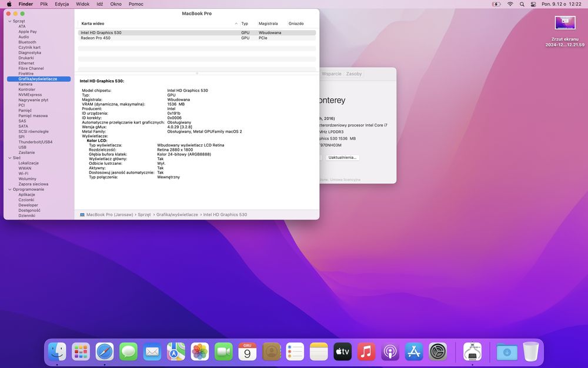This screenshot has width=588, height=368.
Task: Select Intel HD Graphics 530 row
Action: [197, 32]
